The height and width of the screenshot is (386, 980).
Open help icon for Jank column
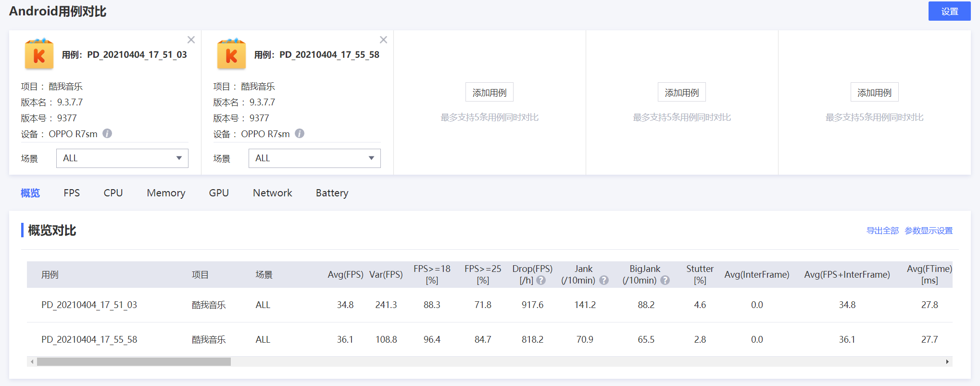[604, 280]
